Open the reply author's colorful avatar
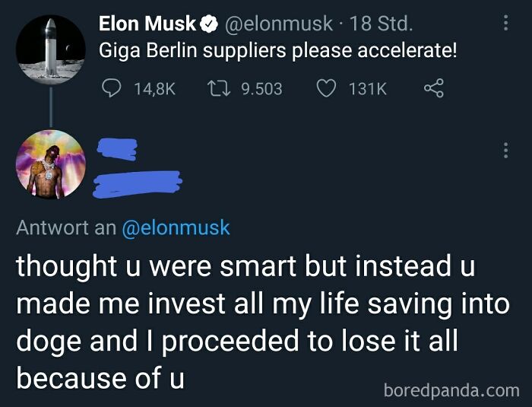532x407 pixels. coord(51,165)
